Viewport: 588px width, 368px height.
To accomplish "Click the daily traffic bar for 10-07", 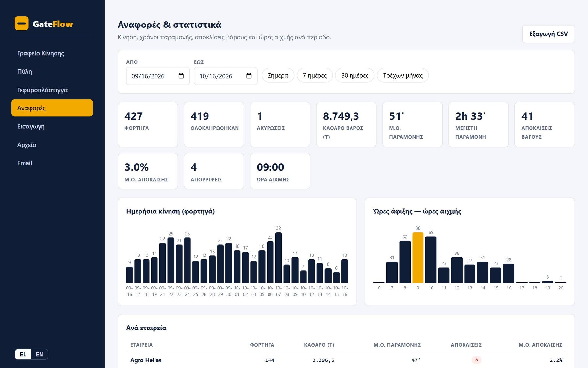I will click(278, 257).
